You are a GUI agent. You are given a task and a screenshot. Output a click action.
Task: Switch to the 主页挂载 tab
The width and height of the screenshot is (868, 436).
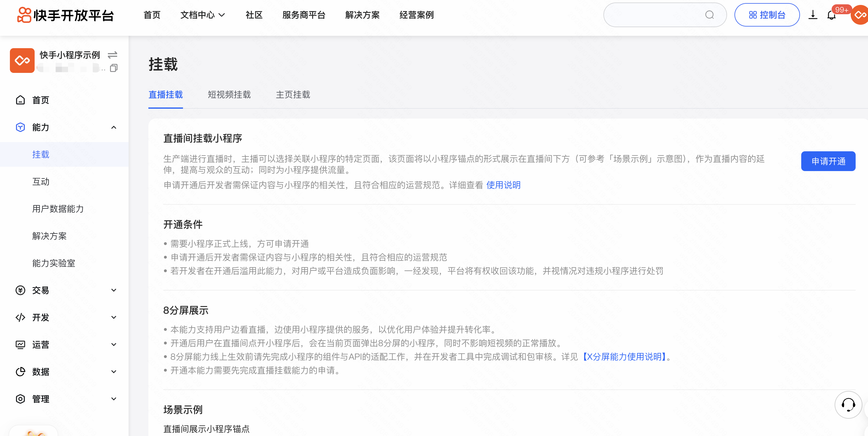click(x=292, y=94)
